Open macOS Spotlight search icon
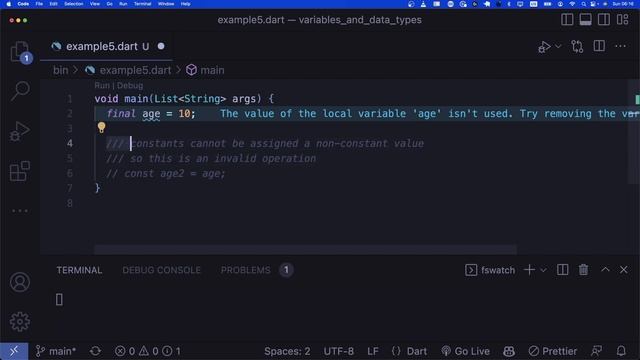This screenshot has height=360, width=640. [x=584, y=4]
